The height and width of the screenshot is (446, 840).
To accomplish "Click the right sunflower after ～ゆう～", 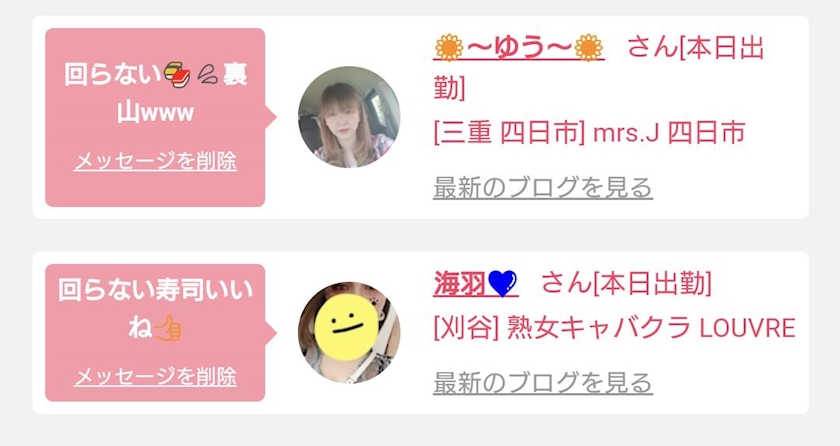I will (x=588, y=48).
